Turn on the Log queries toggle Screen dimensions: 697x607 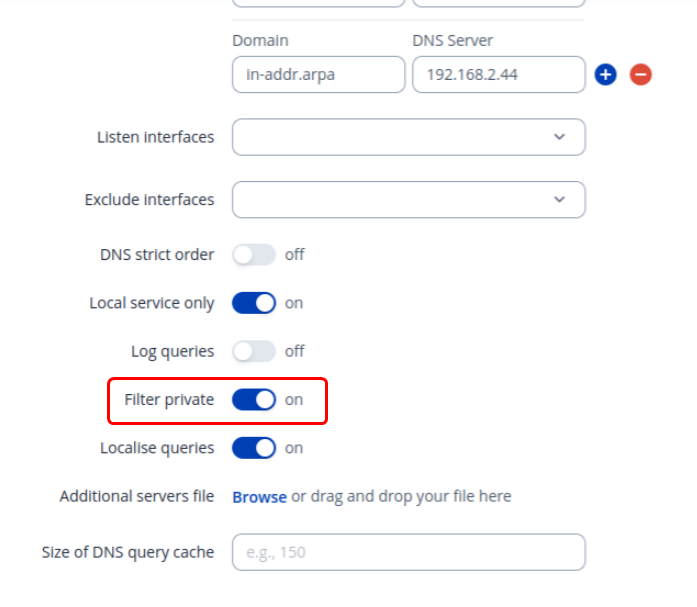(x=254, y=351)
